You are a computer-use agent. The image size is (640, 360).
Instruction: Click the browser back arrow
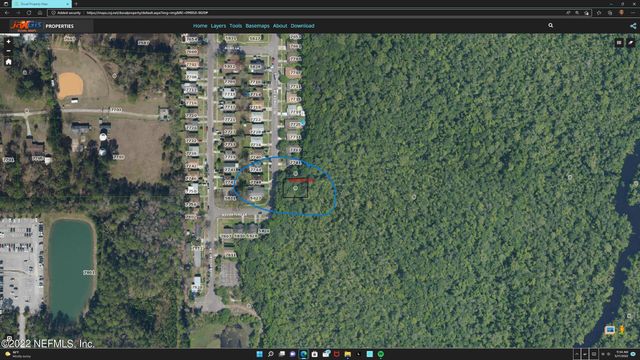pyautogui.click(x=7, y=13)
